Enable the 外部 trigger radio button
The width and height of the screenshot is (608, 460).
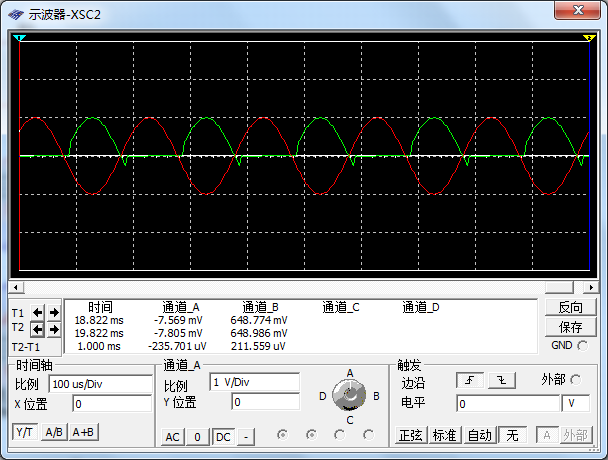576,380
